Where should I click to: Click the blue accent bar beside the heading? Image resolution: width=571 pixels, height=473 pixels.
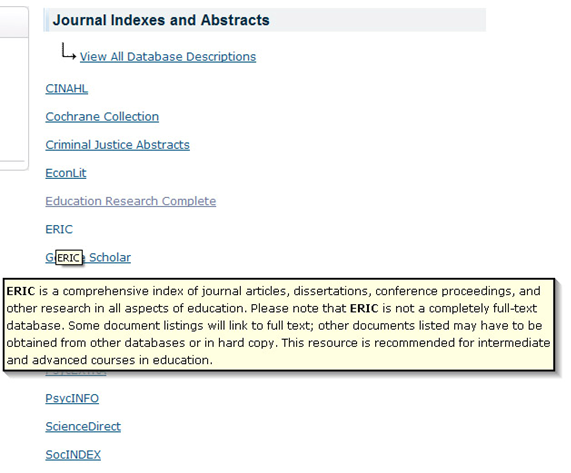click(x=46, y=20)
